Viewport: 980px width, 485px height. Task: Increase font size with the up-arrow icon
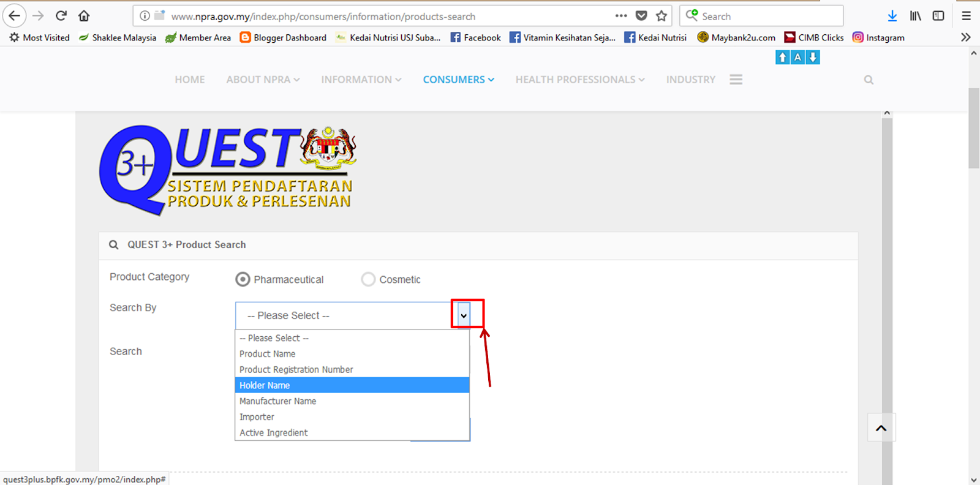782,58
